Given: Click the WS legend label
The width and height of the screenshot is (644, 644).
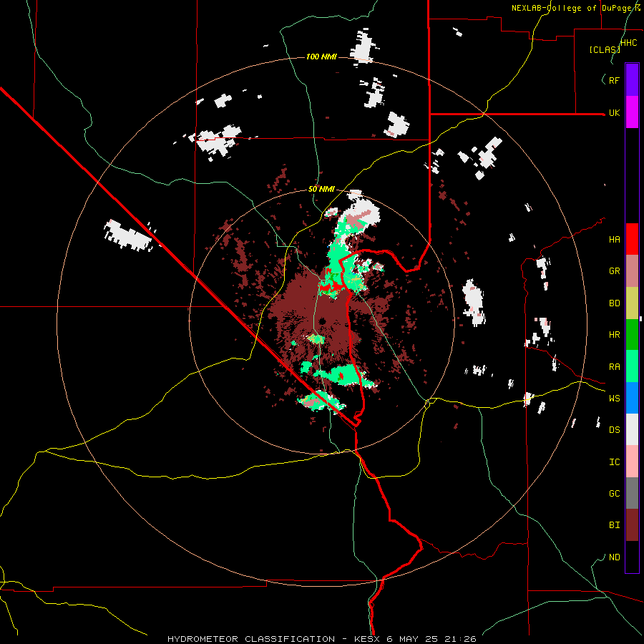Looking at the screenshot, I should point(615,399).
